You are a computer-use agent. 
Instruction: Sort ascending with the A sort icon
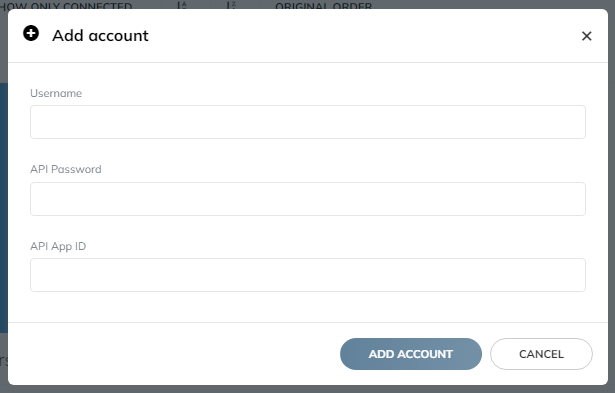(182, 5)
